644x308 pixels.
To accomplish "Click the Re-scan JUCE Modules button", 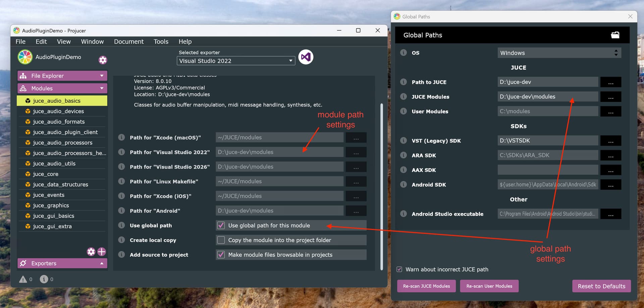I will tap(426, 286).
